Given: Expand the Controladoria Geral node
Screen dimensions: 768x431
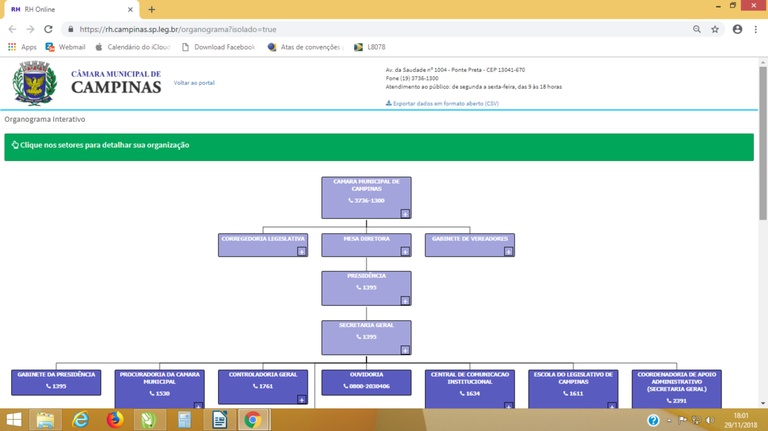Looking at the screenshot, I should pyautogui.click(x=302, y=399).
